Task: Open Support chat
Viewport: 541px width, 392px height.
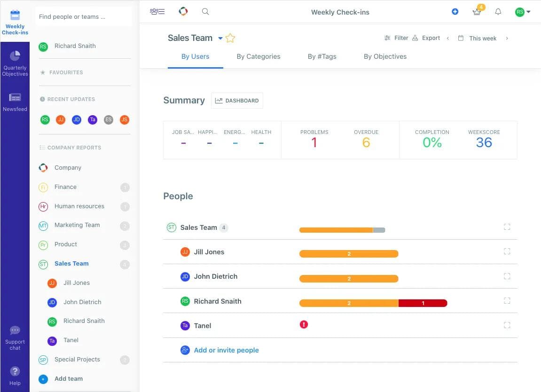Action: coord(15,337)
